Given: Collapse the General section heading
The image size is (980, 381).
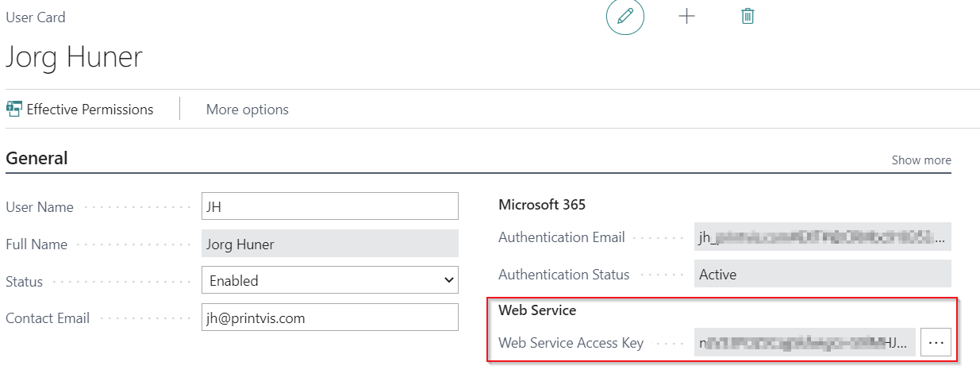Looking at the screenshot, I should [x=37, y=158].
